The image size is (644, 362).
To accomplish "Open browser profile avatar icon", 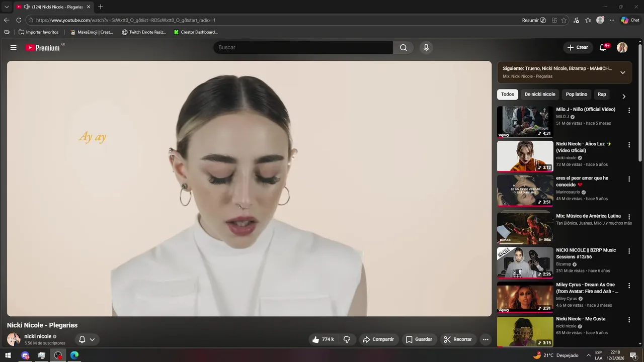I will pos(600,20).
